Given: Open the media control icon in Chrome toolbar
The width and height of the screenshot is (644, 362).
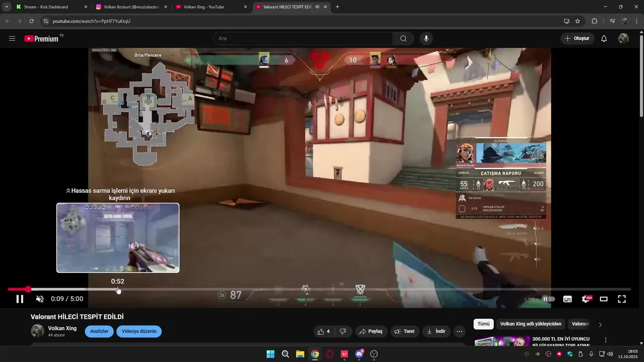Looking at the screenshot, I should (x=612, y=21).
